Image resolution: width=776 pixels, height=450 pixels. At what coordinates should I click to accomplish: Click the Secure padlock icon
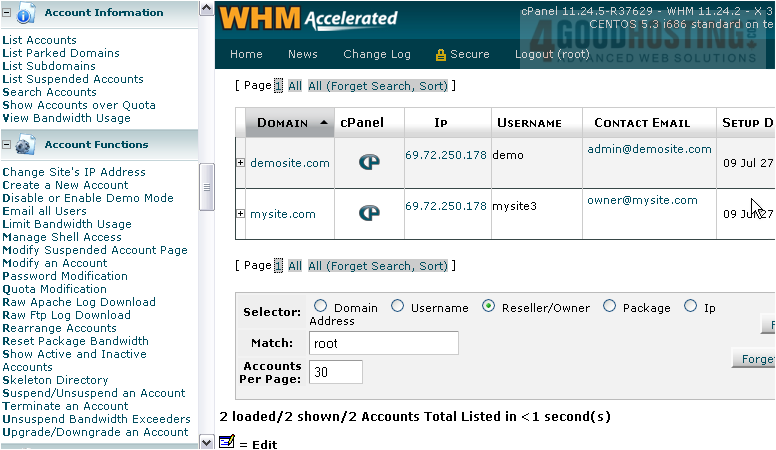click(441, 55)
